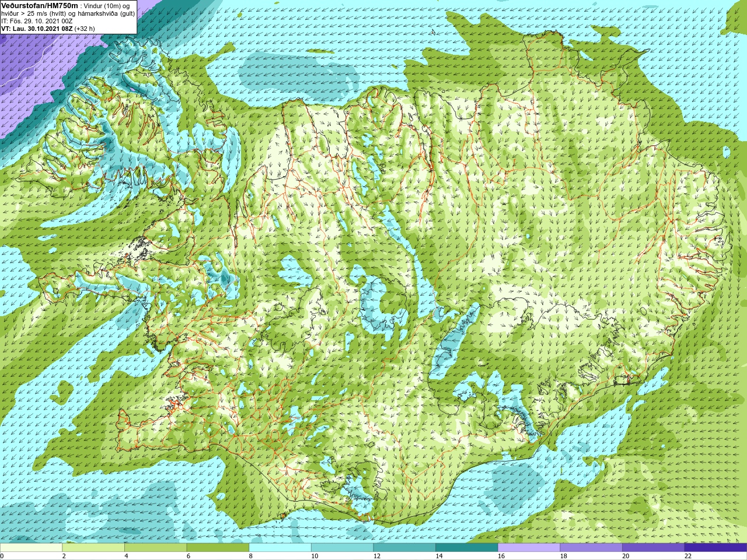Click the 12–14 m/s teal legend swatch
Image resolution: width=747 pixels, height=560 pixels.
[404, 547]
